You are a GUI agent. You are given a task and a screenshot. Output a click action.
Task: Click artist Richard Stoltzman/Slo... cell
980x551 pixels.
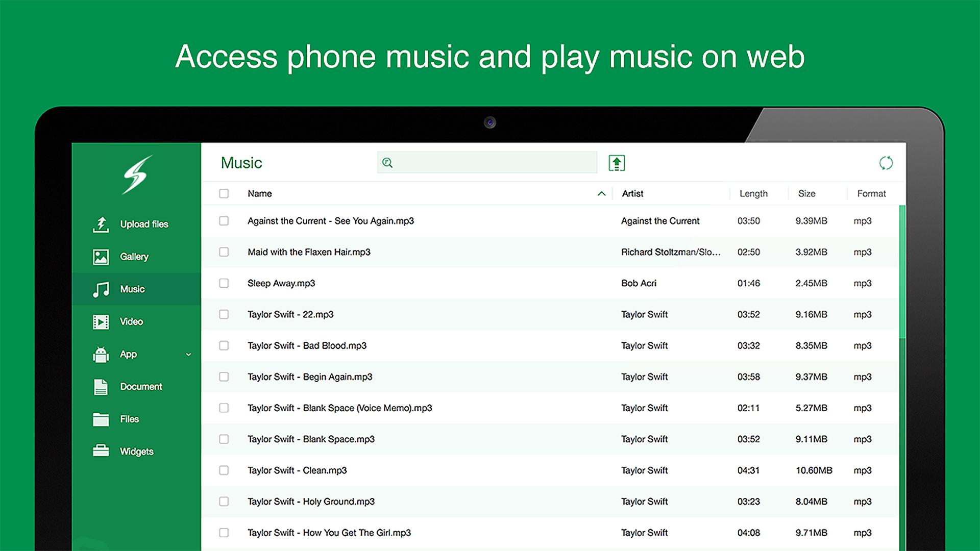coord(671,252)
